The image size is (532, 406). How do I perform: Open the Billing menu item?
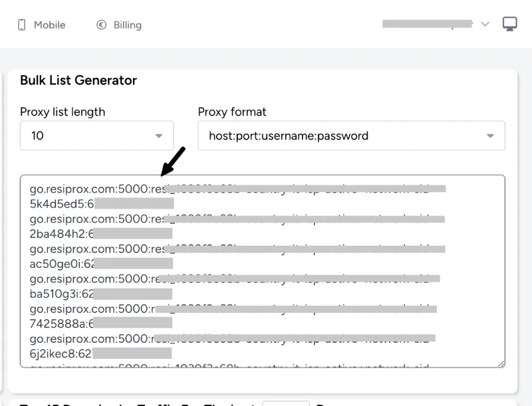click(127, 25)
